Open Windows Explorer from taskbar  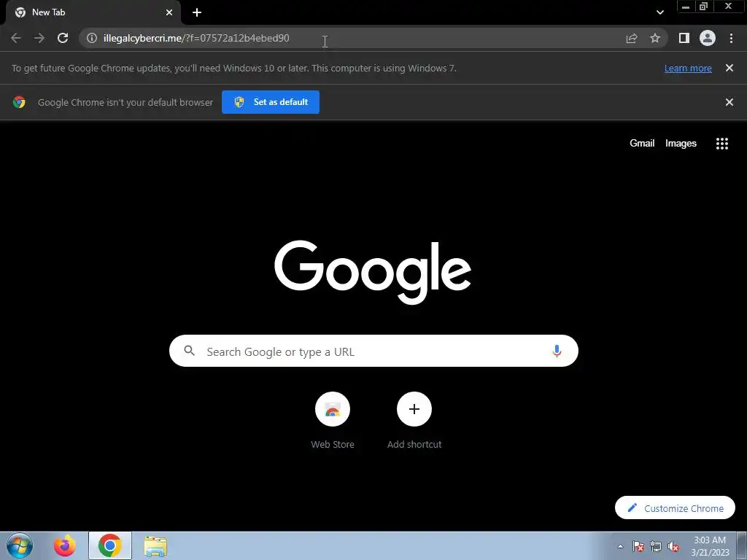pyautogui.click(x=155, y=546)
